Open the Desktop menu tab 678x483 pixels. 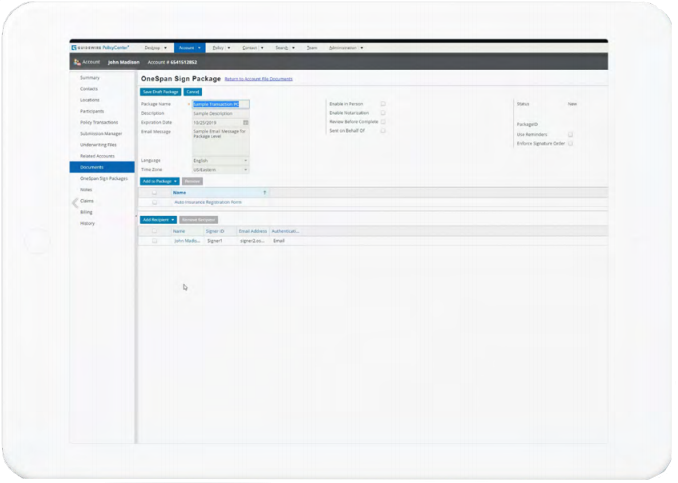155,47
